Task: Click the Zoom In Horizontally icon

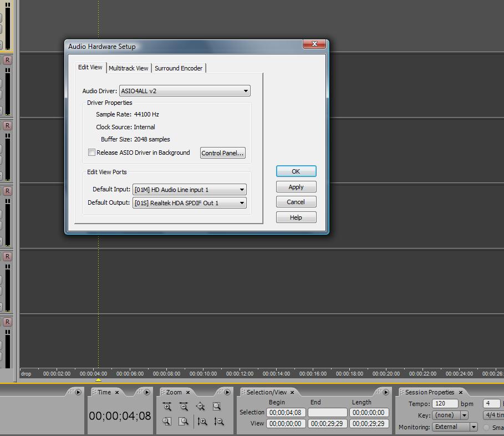Action: tap(167, 407)
